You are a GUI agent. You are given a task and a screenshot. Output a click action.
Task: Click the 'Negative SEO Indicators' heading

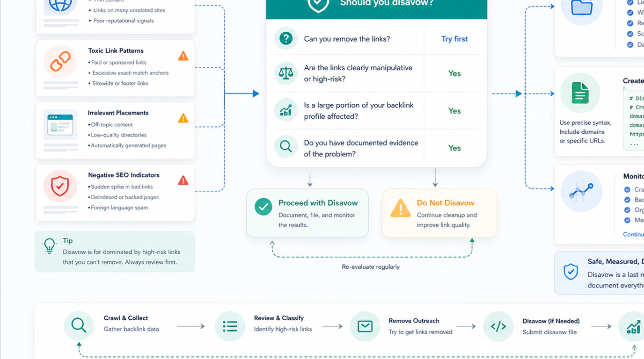tap(124, 175)
